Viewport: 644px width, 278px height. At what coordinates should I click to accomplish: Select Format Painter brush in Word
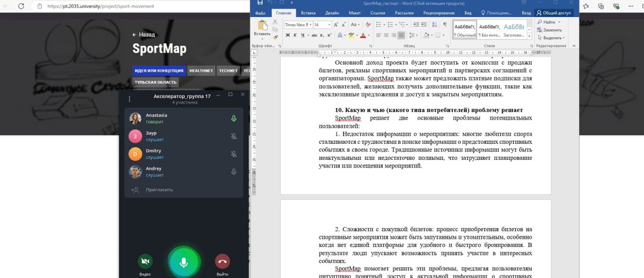(275, 36)
